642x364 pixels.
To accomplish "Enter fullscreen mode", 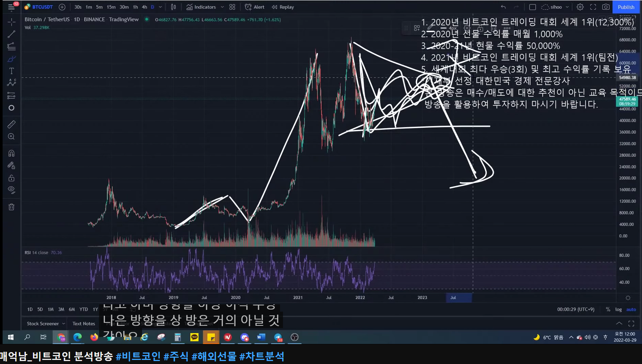I will pos(593,7).
